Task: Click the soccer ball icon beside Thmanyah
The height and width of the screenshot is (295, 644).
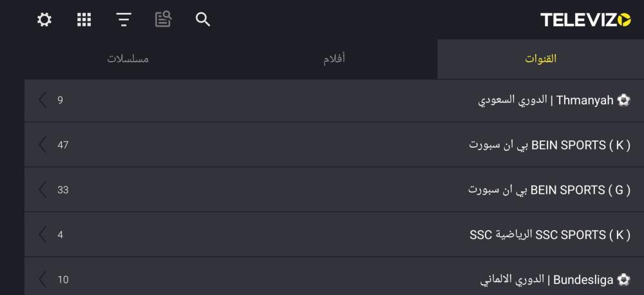Action: [624, 100]
